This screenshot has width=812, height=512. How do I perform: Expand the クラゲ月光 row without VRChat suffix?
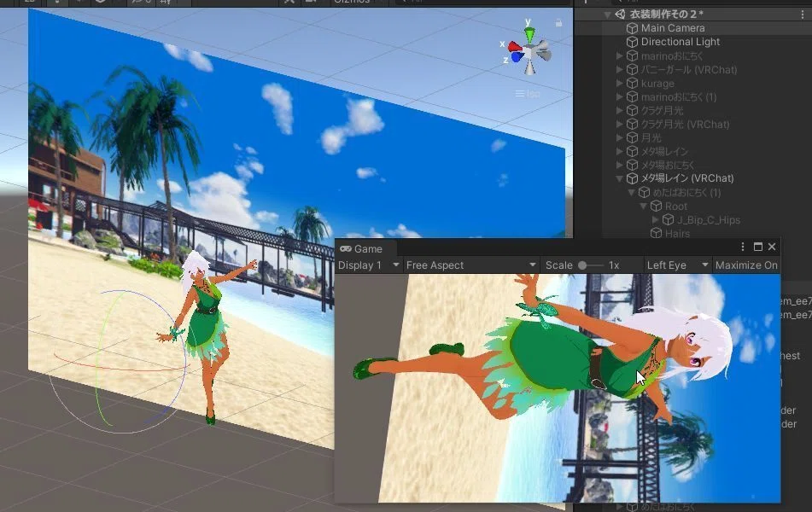coord(619,110)
